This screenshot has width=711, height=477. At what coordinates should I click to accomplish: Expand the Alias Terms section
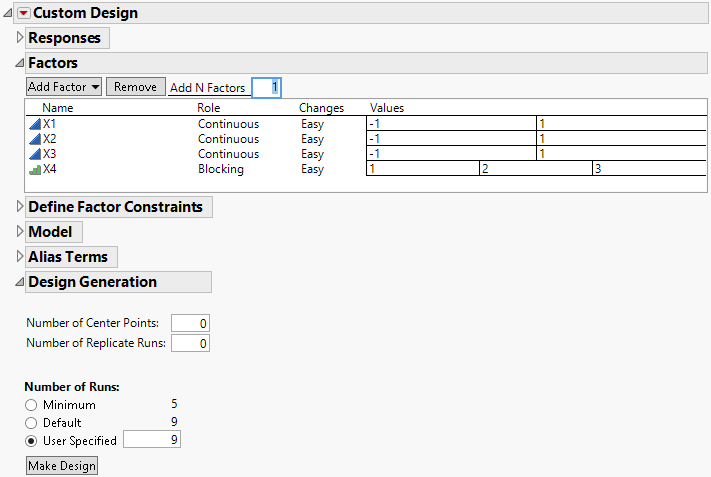[x=19, y=257]
